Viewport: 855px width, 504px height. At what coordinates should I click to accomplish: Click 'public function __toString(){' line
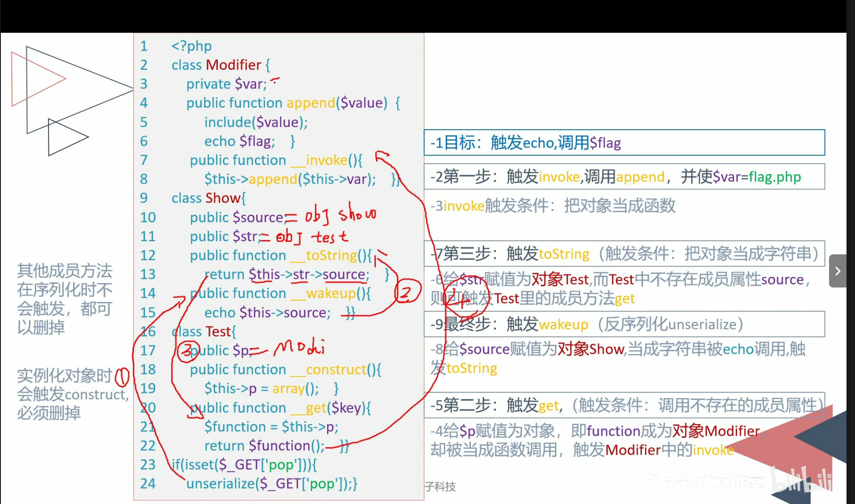281,256
